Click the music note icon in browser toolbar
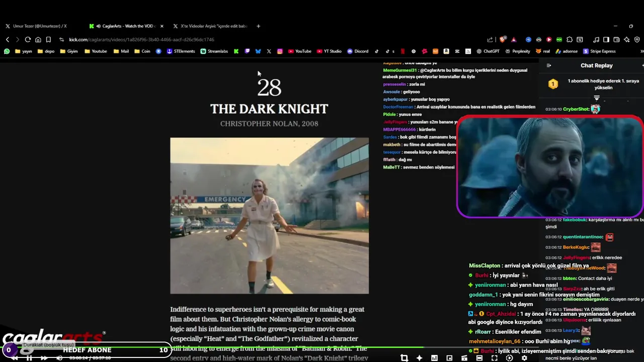The width and height of the screenshot is (644, 362). point(596,40)
